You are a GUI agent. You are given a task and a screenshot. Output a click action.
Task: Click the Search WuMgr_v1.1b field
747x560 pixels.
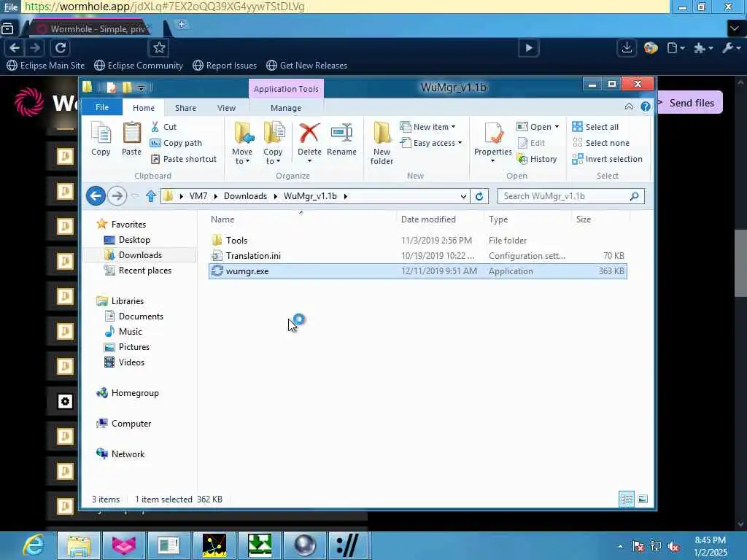570,196
